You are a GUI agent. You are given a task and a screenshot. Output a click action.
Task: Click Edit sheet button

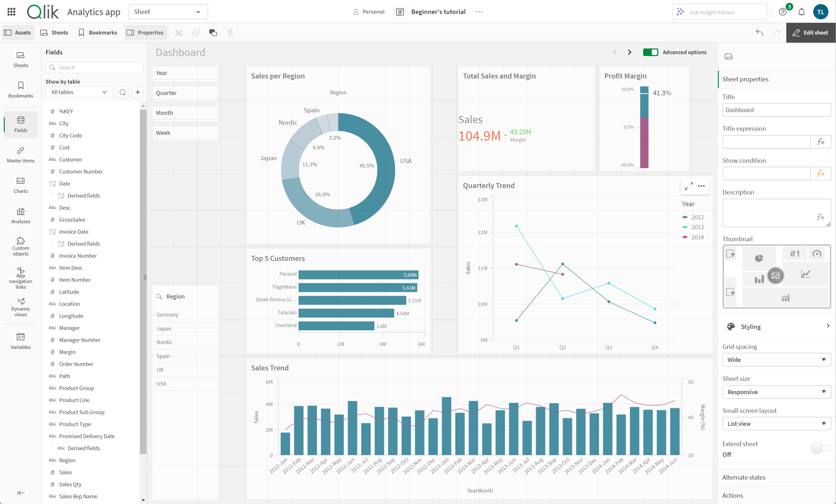coord(812,32)
